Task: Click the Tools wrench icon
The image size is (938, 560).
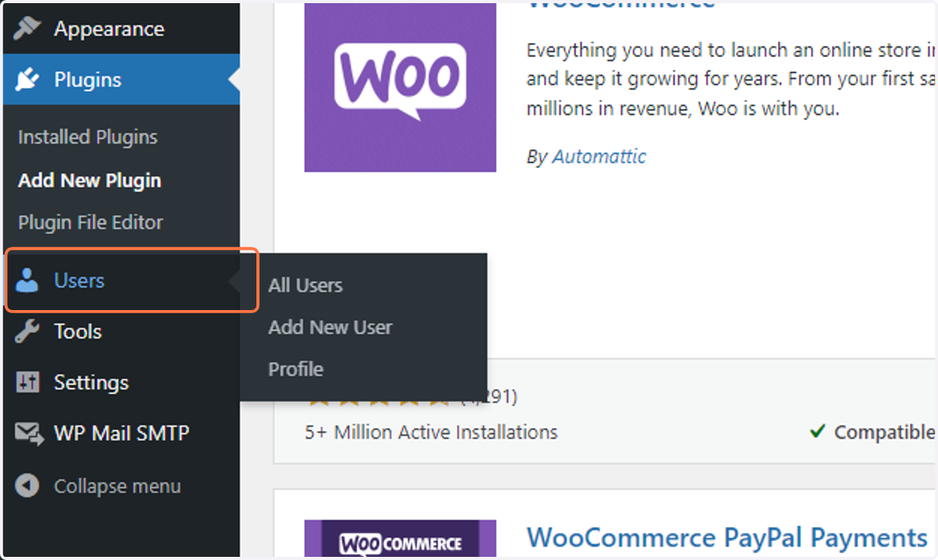Action: click(27, 331)
